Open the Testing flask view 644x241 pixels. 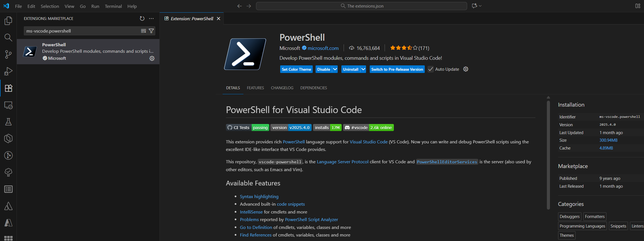pos(8,122)
